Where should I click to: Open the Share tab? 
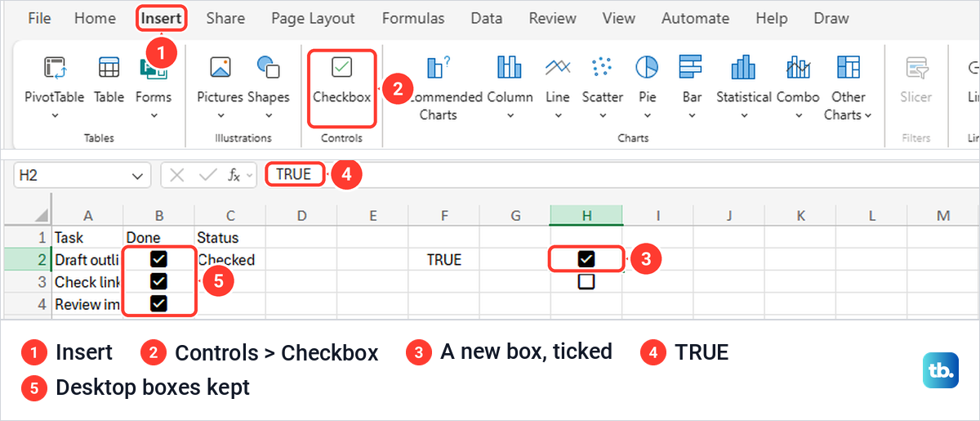click(225, 18)
